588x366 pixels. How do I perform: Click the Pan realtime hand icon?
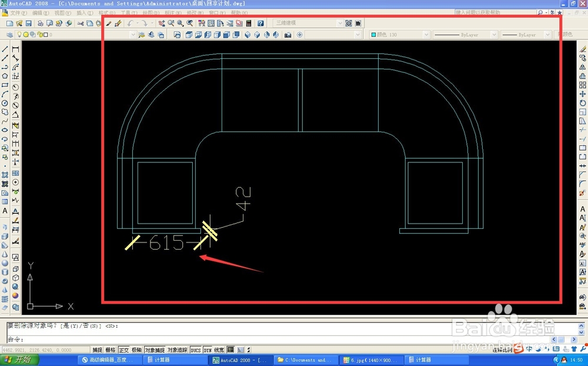162,24
